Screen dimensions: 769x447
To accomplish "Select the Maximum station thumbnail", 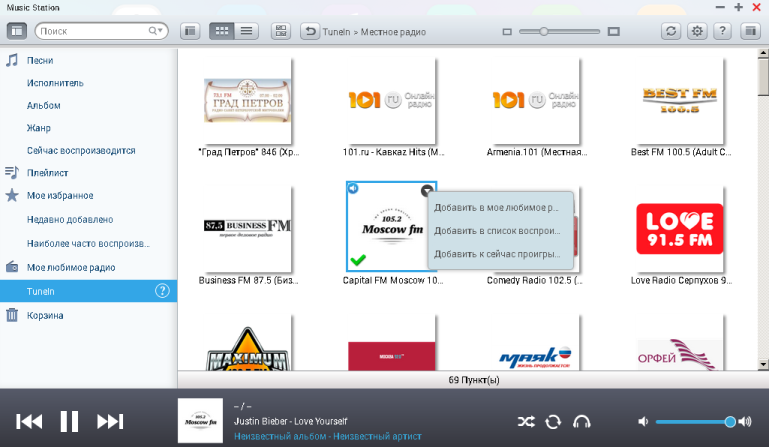I will tap(247, 342).
